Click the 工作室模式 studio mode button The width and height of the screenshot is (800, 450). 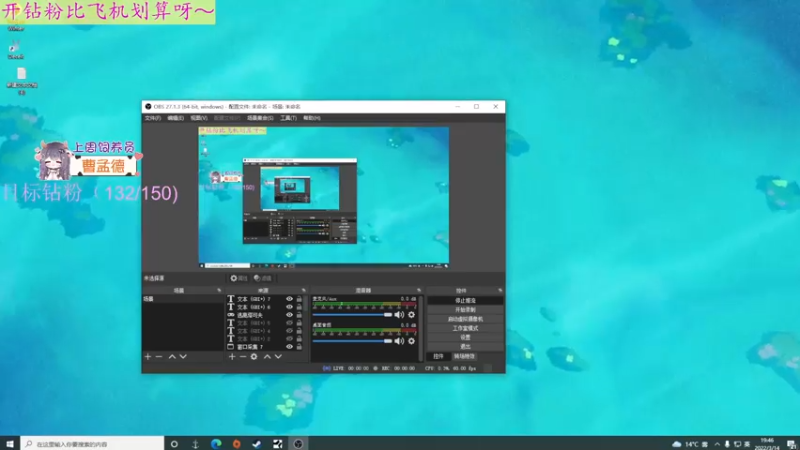tap(465, 328)
